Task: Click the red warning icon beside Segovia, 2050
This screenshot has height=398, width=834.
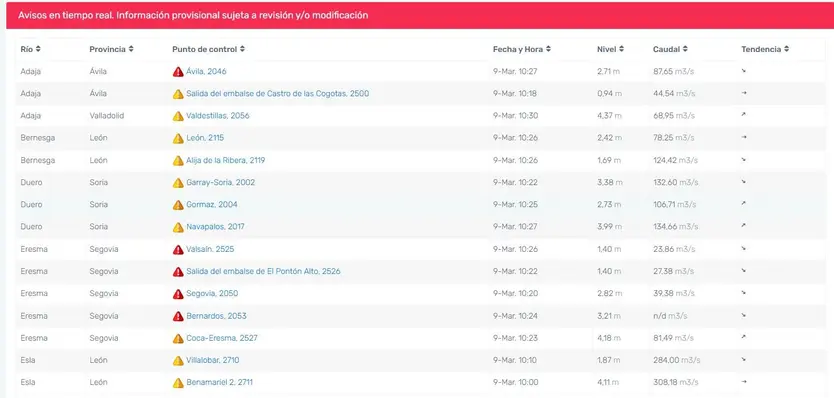Action: (x=178, y=294)
